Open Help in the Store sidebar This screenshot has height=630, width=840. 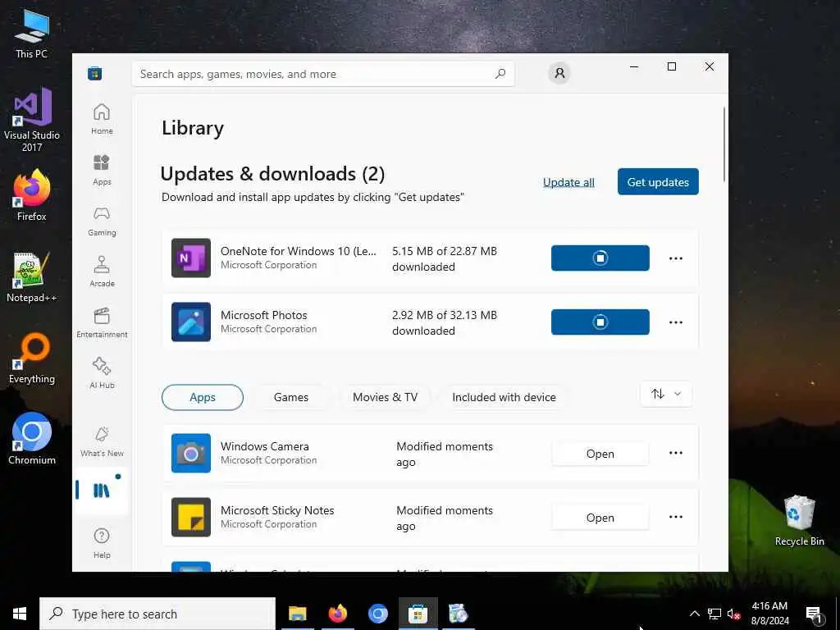pyautogui.click(x=102, y=543)
